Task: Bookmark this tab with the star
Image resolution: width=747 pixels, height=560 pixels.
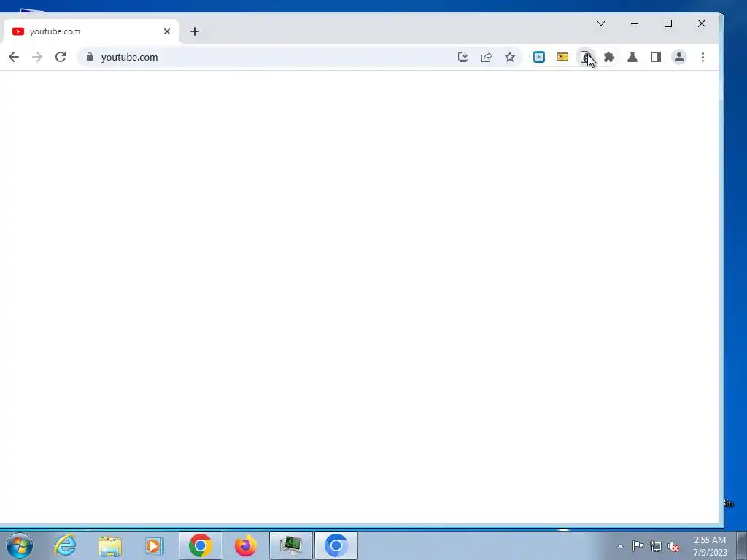Action: [510, 57]
